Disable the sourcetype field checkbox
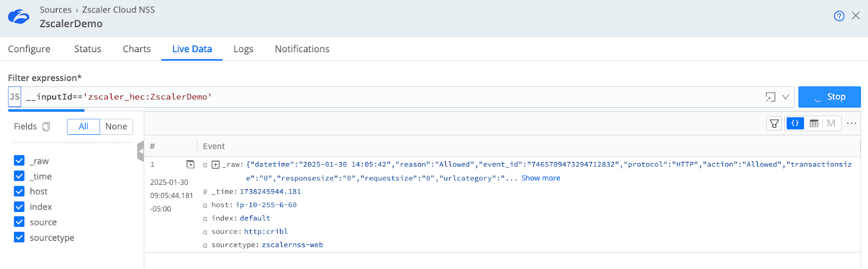Viewport: 868px width, 269px height. coord(20,237)
